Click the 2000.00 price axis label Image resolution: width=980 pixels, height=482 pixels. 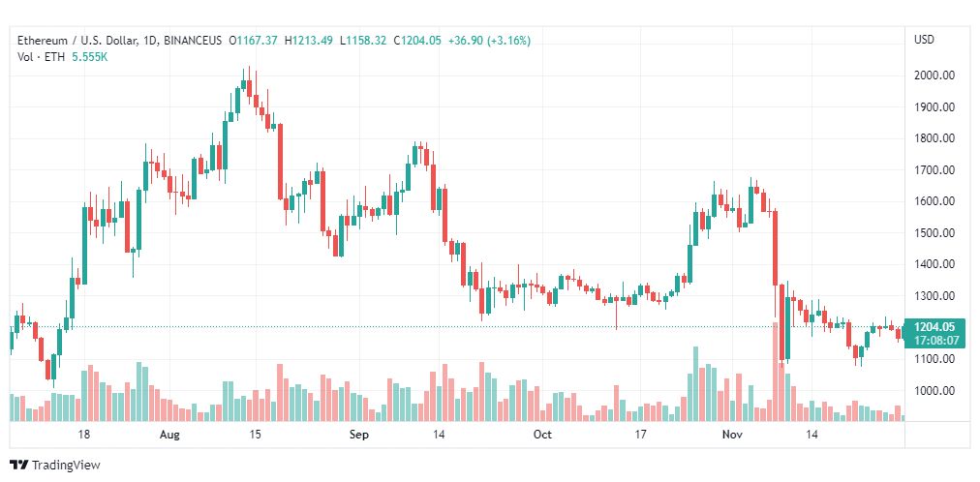[934, 75]
